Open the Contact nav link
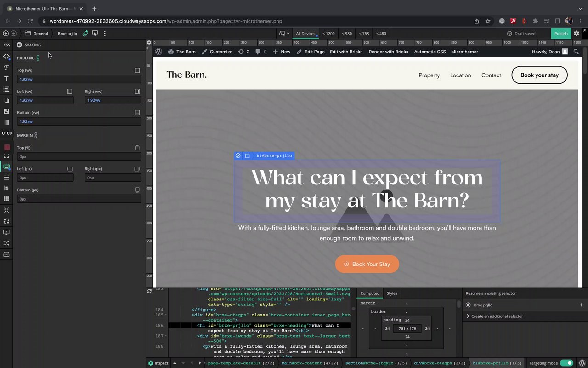 click(x=491, y=75)
